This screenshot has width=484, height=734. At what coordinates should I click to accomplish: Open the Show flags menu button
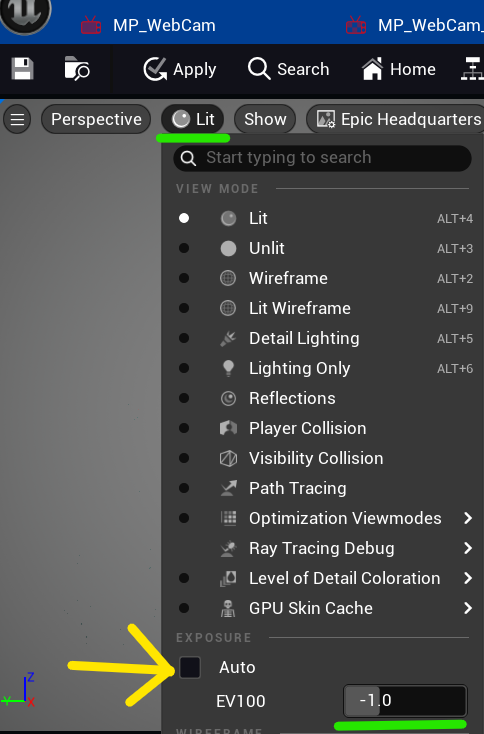[x=265, y=119]
